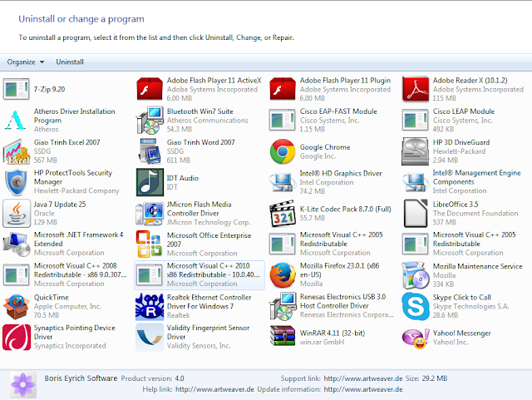Click the Bluetooth Win7 Suite name
This screenshot has width=532, height=400.
(199, 111)
